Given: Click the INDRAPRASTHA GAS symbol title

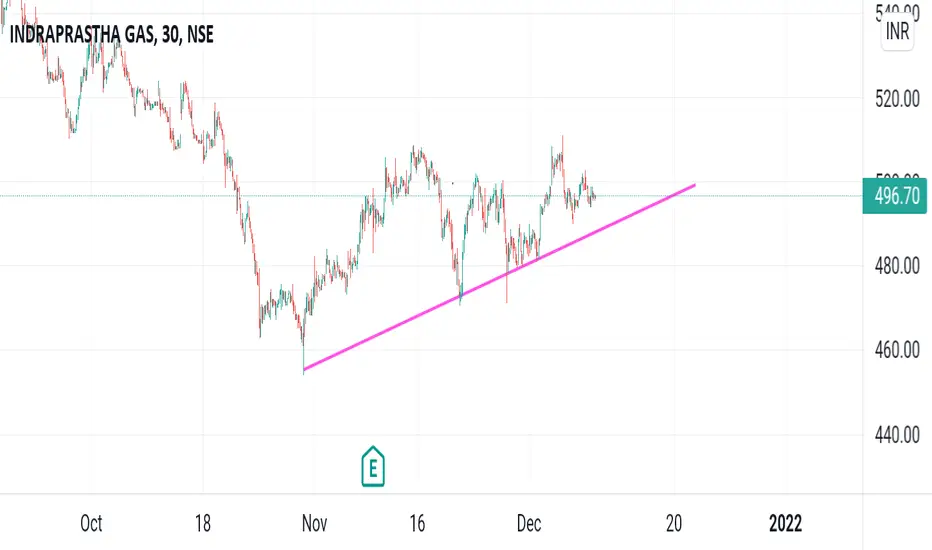Looking at the screenshot, I should click(x=112, y=34).
